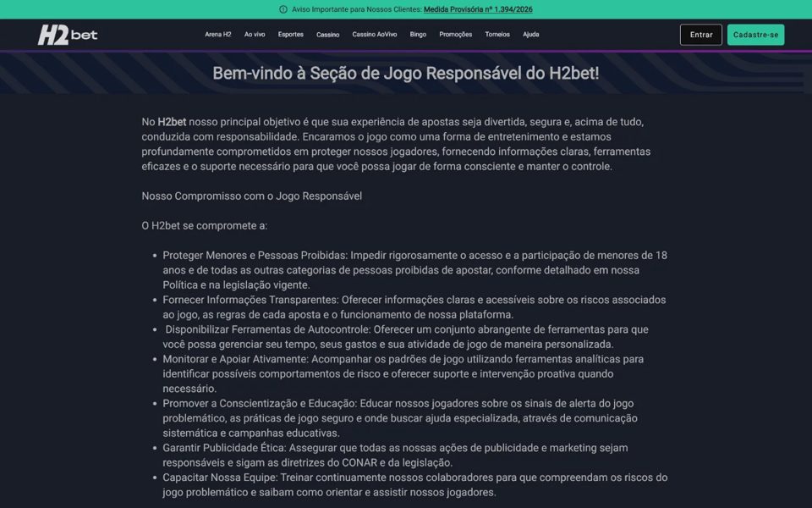The height and width of the screenshot is (508, 812).
Task: Click 'Aviso Importante para Nossos Clientes' banner text
Action: [x=357, y=9]
